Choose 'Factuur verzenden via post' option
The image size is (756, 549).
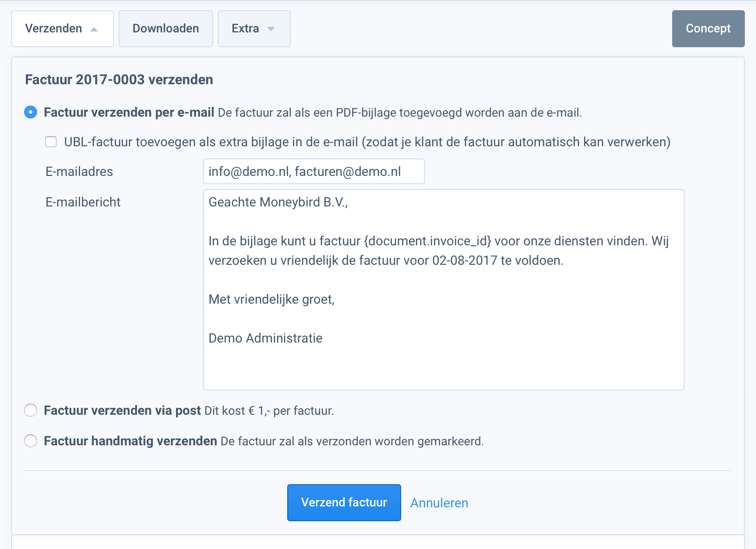point(30,410)
